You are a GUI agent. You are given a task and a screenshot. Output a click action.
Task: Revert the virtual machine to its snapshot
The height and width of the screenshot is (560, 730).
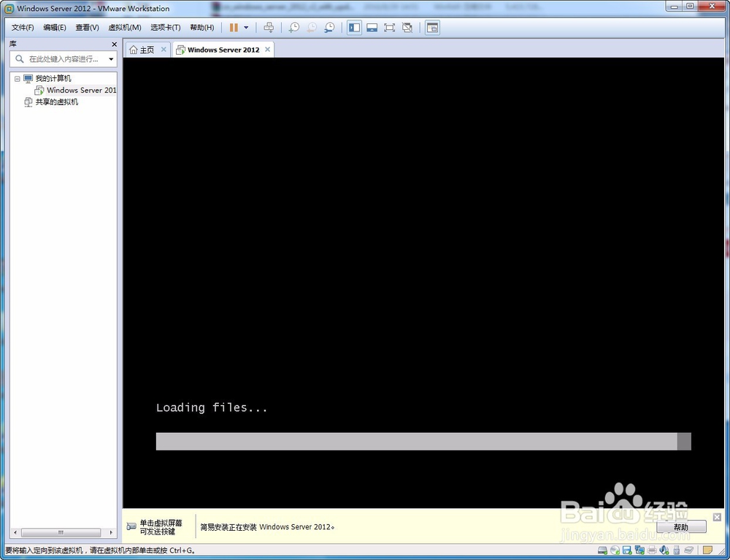coord(312,28)
